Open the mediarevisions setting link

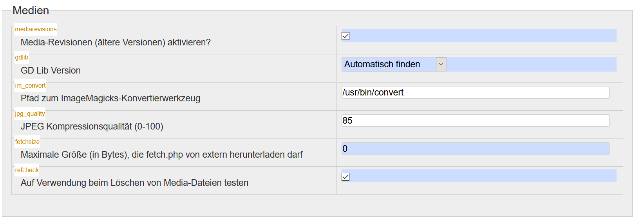(36, 29)
